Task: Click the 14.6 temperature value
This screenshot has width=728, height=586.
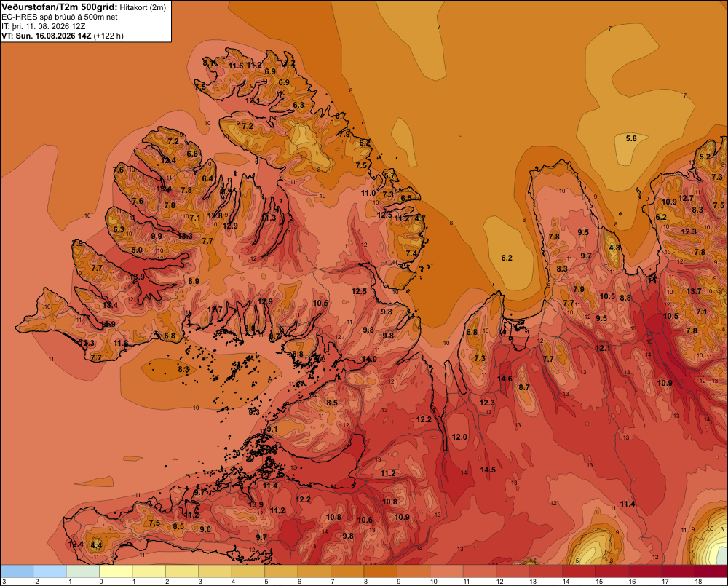Action: (505, 379)
